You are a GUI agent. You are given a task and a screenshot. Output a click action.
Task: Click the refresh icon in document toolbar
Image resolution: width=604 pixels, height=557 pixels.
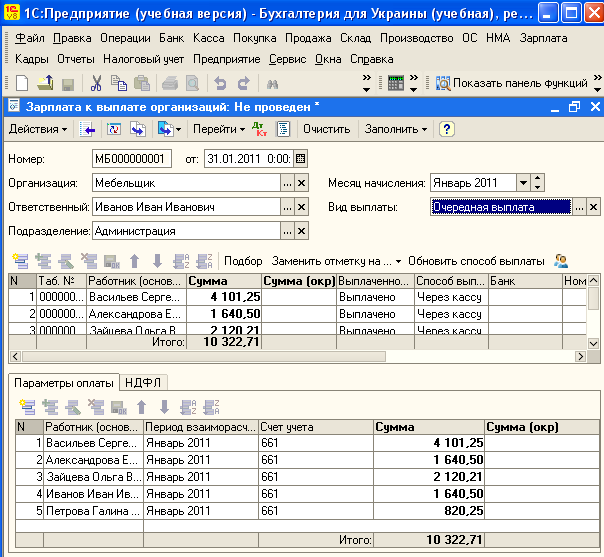tap(114, 129)
